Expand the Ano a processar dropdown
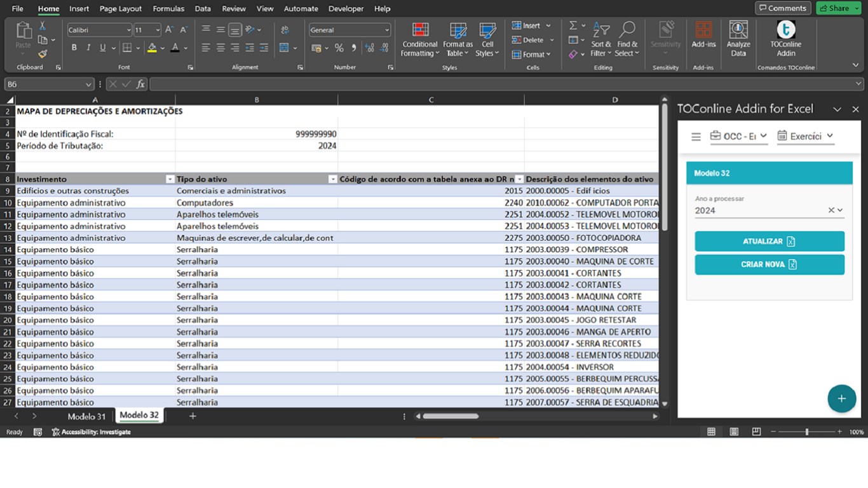 [840, 210]
